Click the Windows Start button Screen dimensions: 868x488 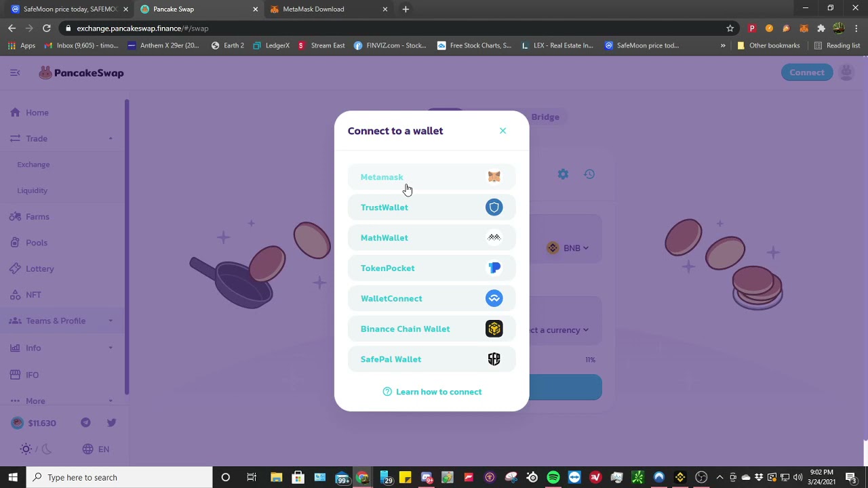(x=13, y=477)
